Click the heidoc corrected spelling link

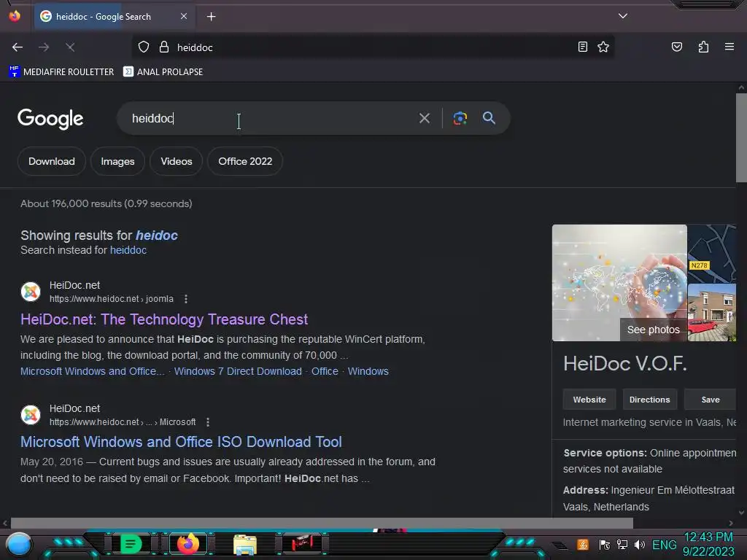point(156,236)
